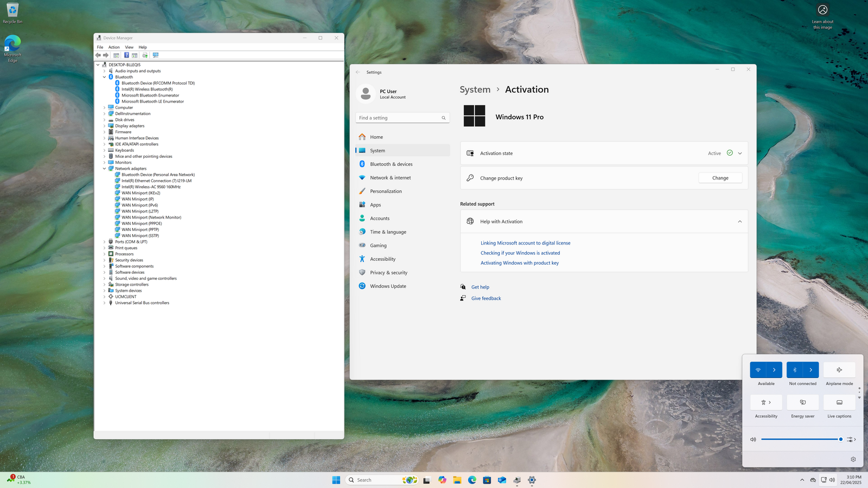Launch Microsoft Store from the taskbar
Image resolution: width=868 pixels, height=488 pixels.
click(x=487, y=480)
